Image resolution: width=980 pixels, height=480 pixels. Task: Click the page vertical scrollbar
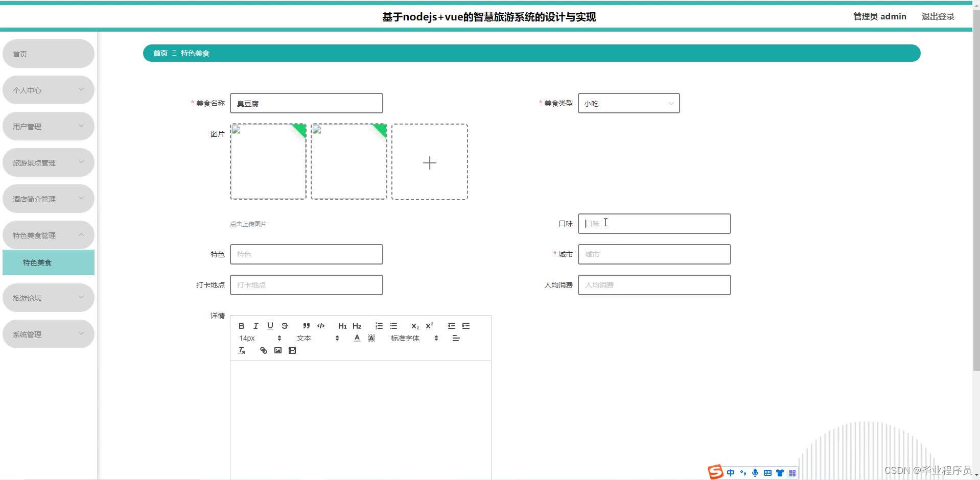[x=976, y=190]
